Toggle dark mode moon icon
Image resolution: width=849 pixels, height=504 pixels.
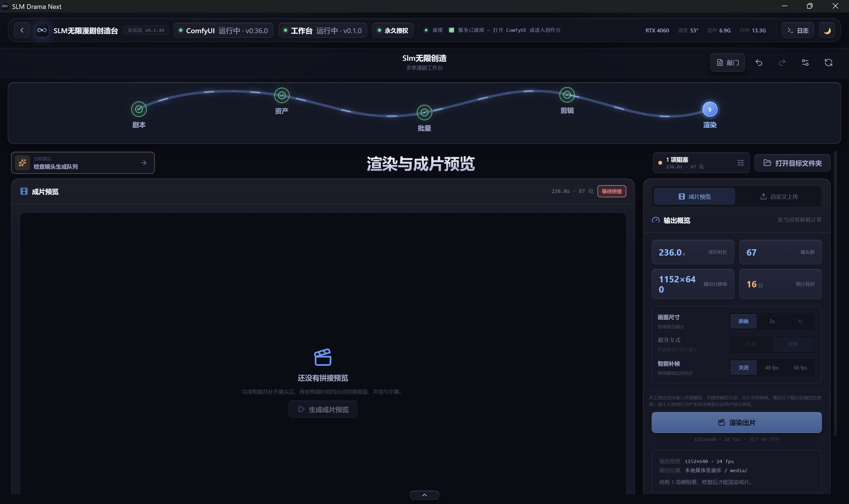pos(827,30)
